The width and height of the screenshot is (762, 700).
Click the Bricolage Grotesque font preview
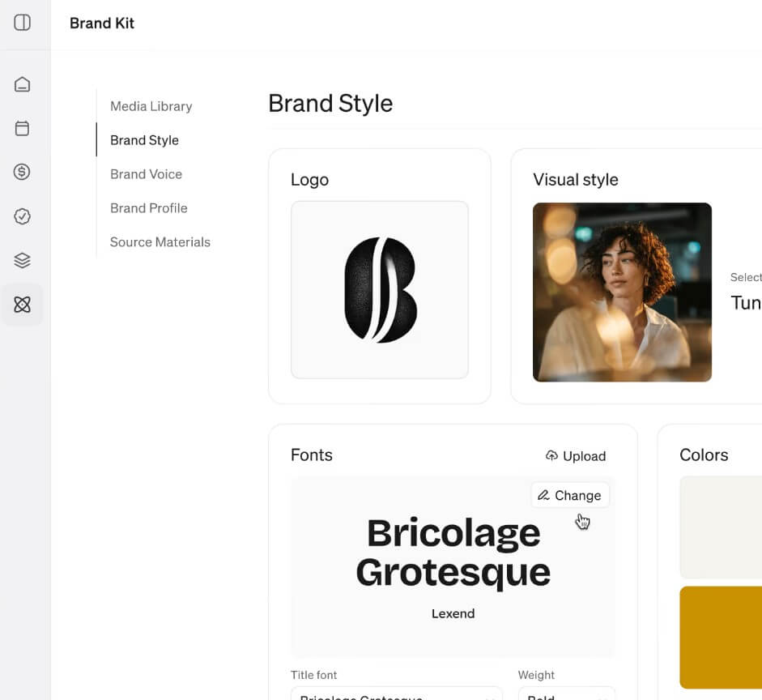tap(453, 553)
